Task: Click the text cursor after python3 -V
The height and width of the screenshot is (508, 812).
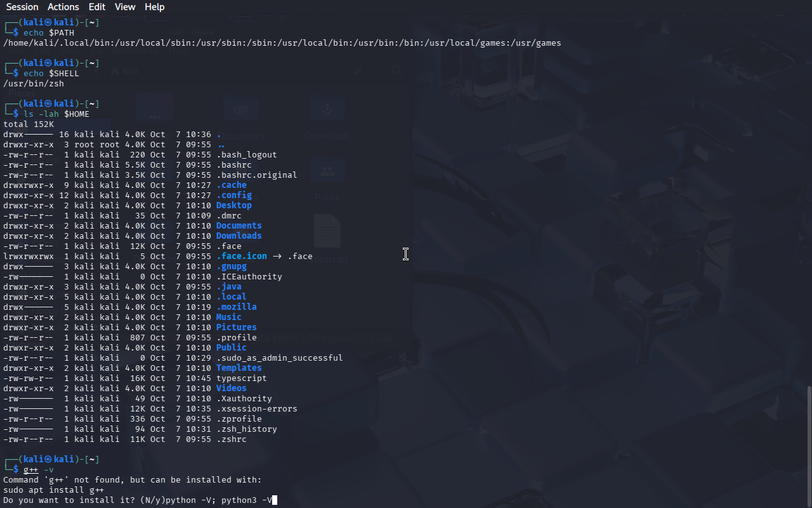Action: (275, 500)
